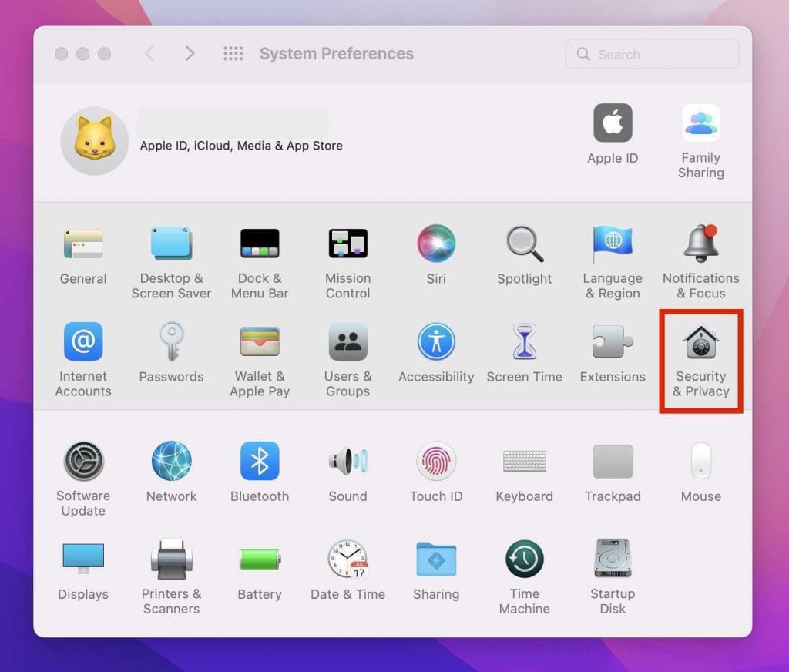789x672 pixels.
Task: Open Siri preferences
Action: pyautogui.click(x=436, y=244)
